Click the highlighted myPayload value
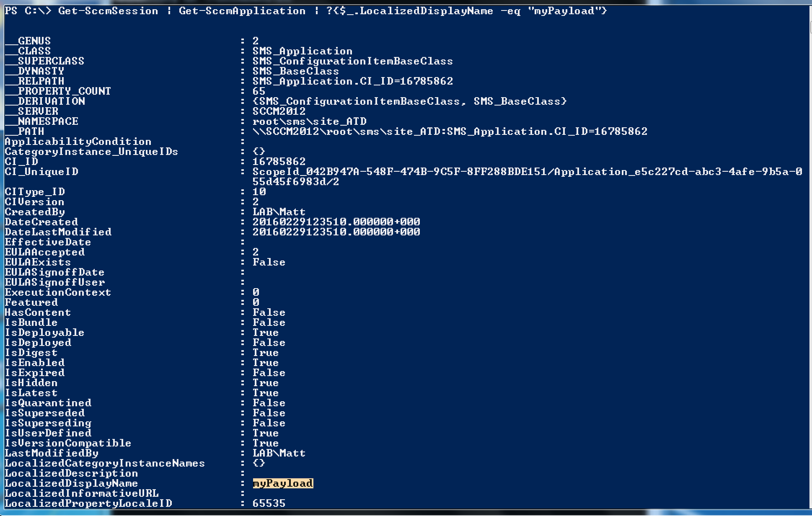This screenshot has height=516, width=812. pos(283,483)
